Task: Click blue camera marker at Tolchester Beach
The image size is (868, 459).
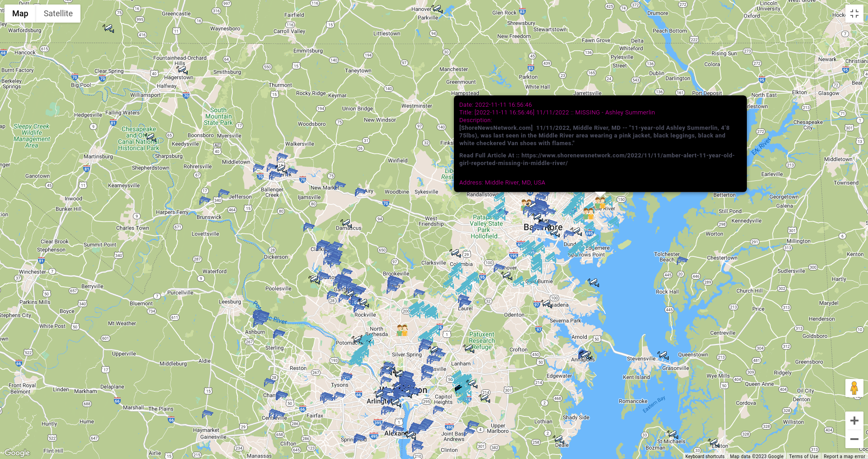Action: pyautogui.click(x=682, y=260)
